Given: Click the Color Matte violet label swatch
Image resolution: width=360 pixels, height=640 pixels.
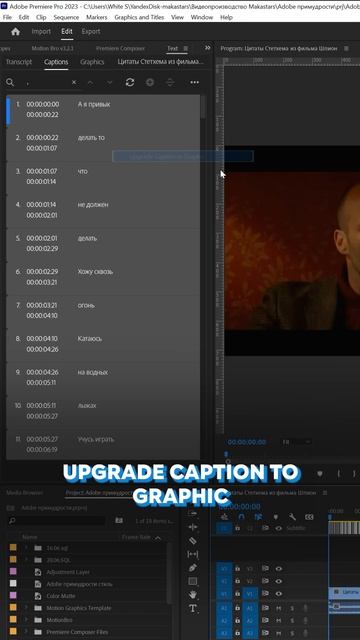Looking at the screenshot, I should click(13, 596).
